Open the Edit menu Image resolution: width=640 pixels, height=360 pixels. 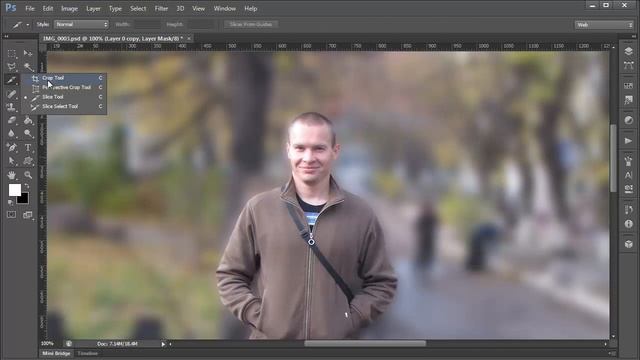(x=48, y=9)
